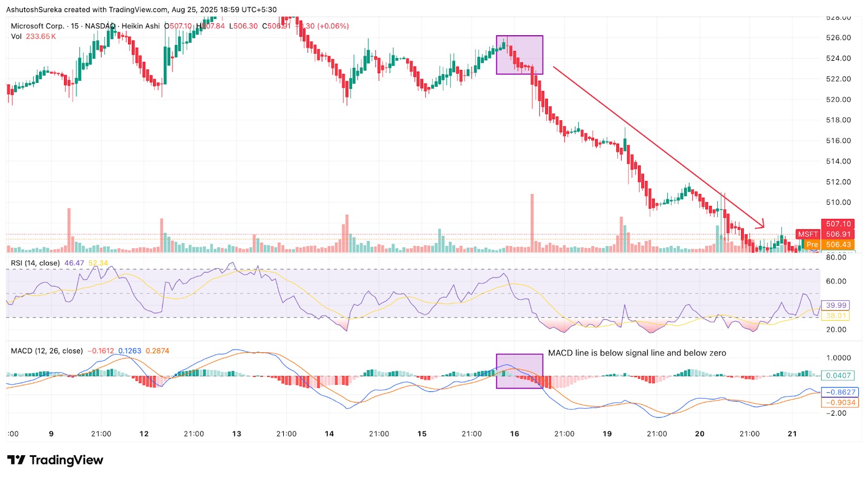The height and width of the screenshot is (478, 868).
Task: Click the (+0.06%) change value in legend
Action: tap(333, 26)
